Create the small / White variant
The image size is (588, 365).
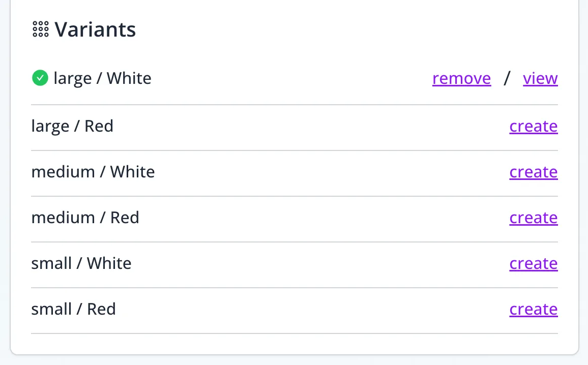533,263
